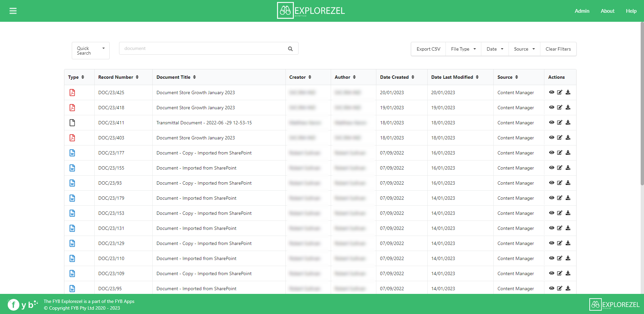The height and width of the screenshot is (314, 644).
Task: Download record DOC/23/425
Action: click(x=568, y=92)
